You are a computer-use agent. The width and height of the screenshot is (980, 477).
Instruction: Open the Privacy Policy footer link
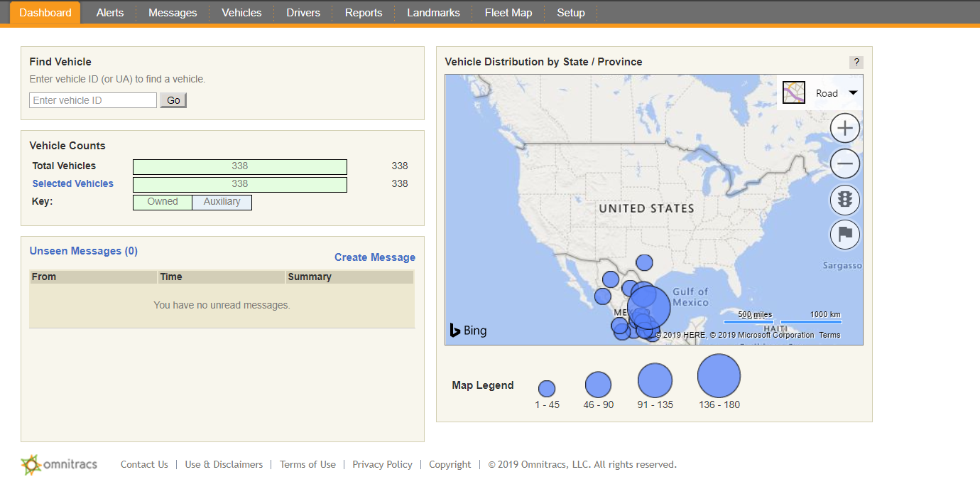pos(382,464)
